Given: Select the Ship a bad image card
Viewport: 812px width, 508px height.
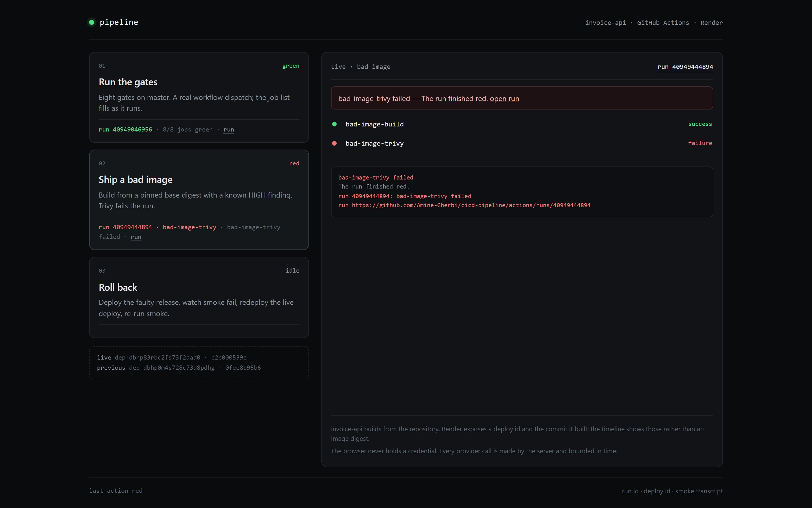Looking at the screenshot, I should click(199, 200).
